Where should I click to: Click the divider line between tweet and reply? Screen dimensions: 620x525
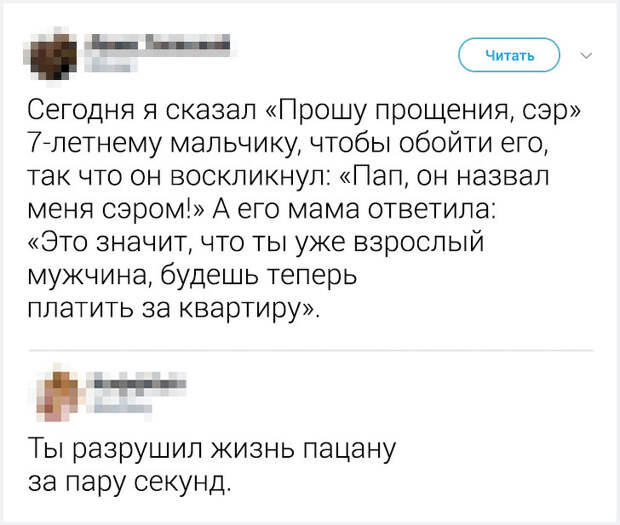point(311,350)
